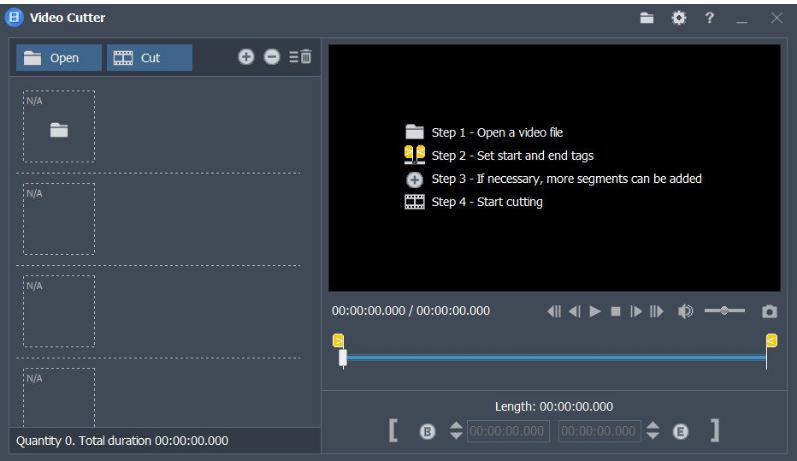Click Step 4 film icon in preview

point(414,202)
